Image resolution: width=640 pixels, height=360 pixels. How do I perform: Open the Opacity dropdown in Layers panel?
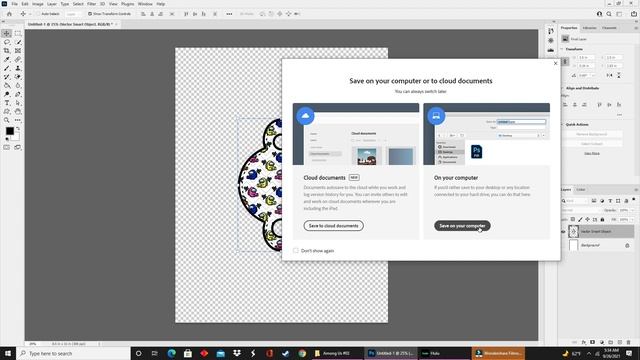pos(633,210)
